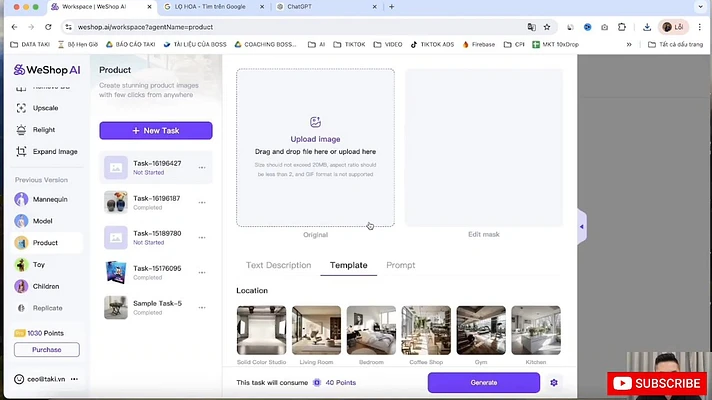This screenshot has width=712, height=400.
Task: Open the Upscale tool in sidebar
Action: pos(45,108)
